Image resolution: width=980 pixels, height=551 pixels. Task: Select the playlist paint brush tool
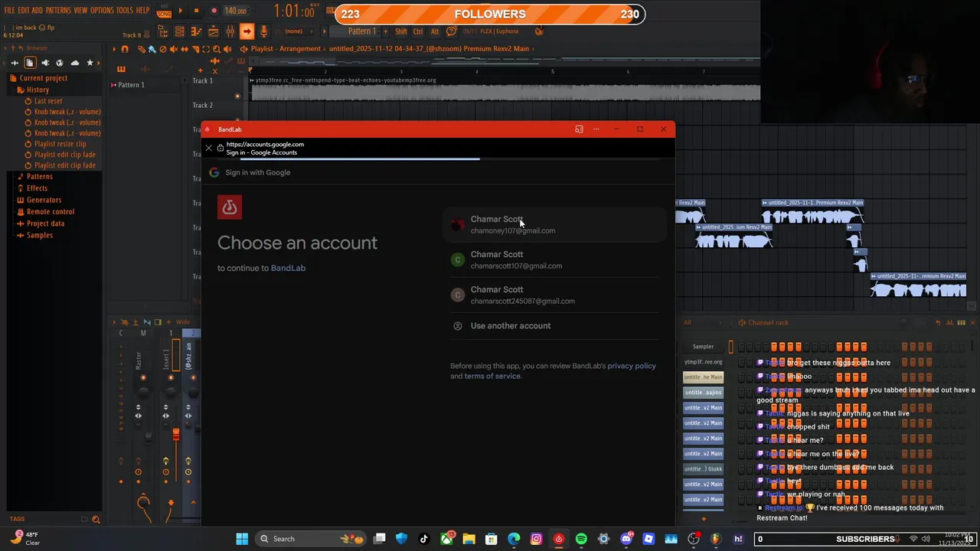[152, 49]
